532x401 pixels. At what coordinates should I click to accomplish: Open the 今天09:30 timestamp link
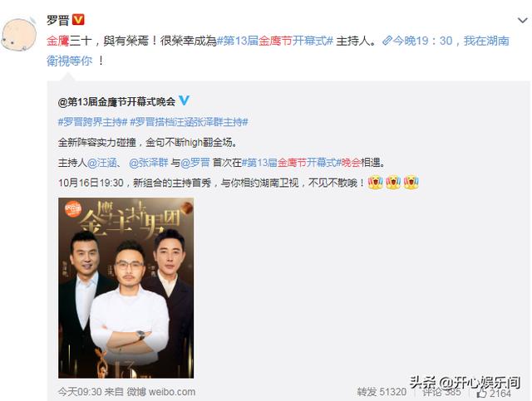tap(80, 392)
